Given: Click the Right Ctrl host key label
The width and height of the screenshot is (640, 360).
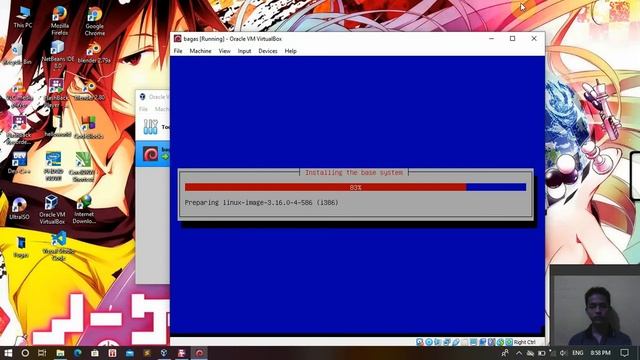Looking at the screenshot, I should 524,342.
